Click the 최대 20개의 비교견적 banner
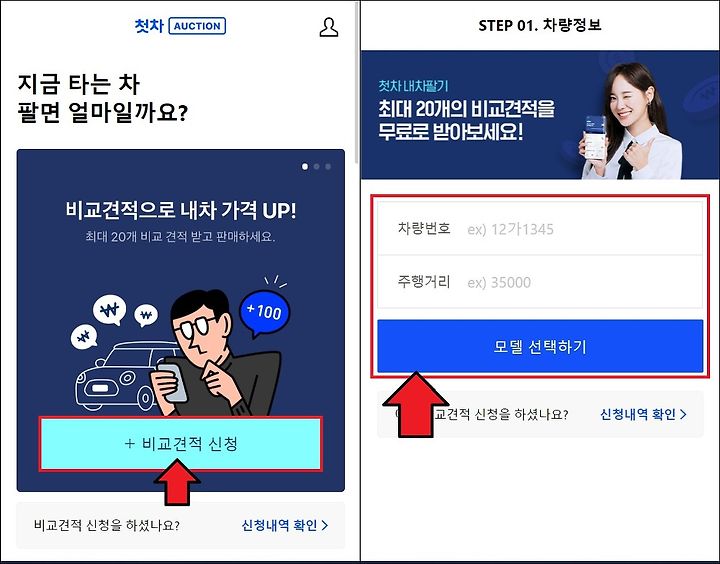This screenshot has height=564, width=720. coord(540,115)
